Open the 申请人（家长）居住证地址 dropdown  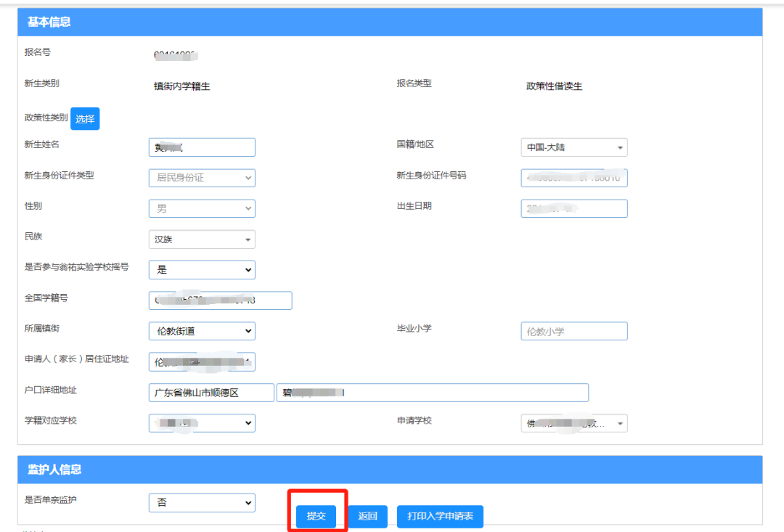tap(202, 362)
